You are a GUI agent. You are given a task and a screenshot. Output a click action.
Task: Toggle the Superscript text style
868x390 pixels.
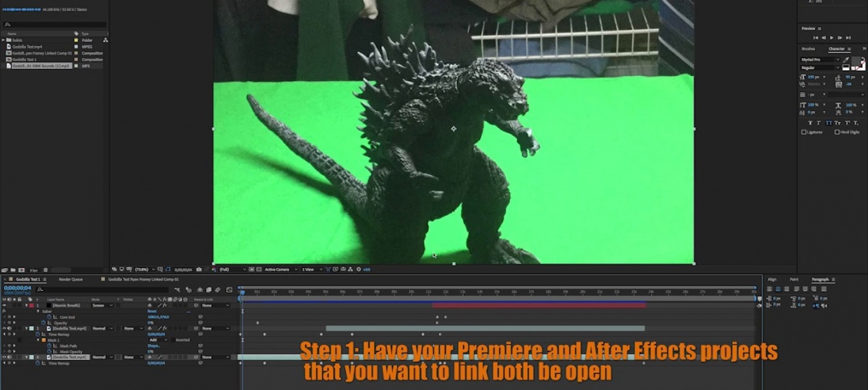point(847,123)
